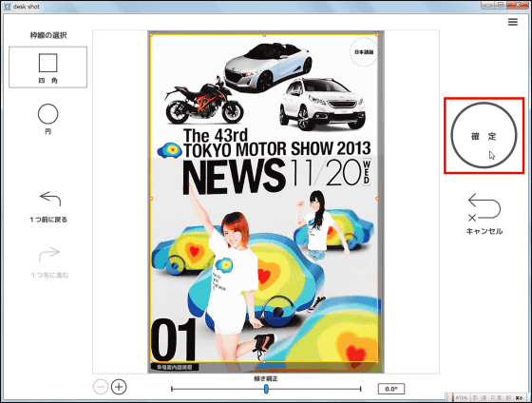Image resolution: width=532 pixels, height=403 pixels.
Task: Click the left-middle crop edge handle
Action: [151, 199]
